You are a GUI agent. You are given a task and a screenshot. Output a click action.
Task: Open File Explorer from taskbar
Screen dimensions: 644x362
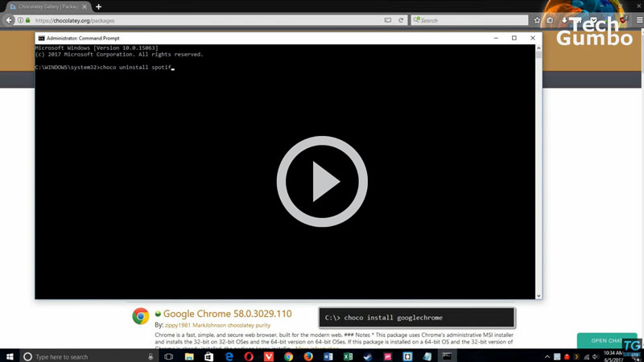click(189, 356)
